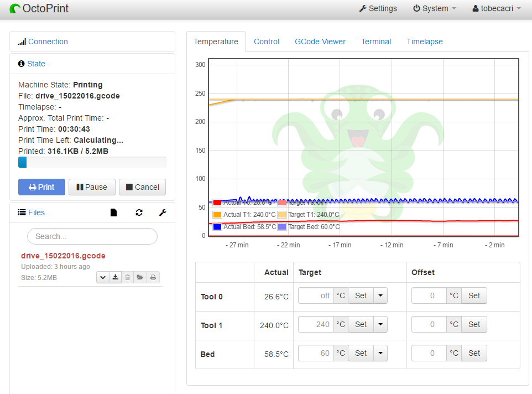Viewport: 532px width, 394px height.
Task: Click the Bed actual value 58.5°C
Action: coord(277,354)
